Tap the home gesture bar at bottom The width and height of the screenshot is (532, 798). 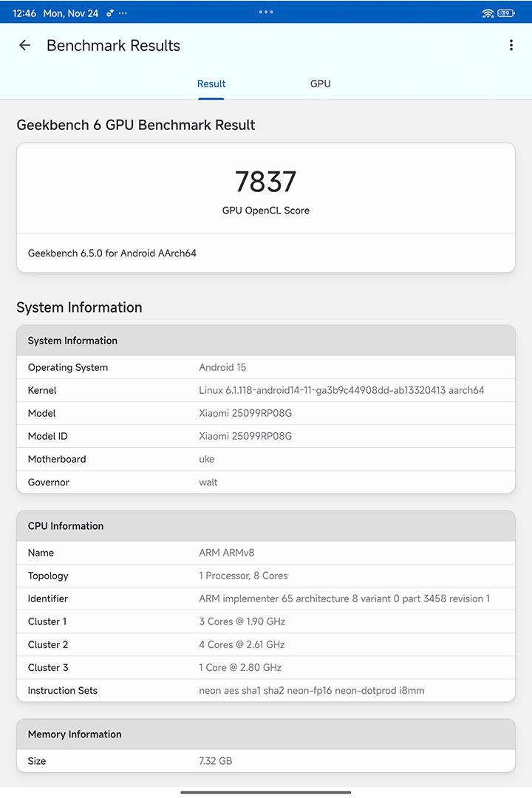pyautogui.click(x=266, y=792)
